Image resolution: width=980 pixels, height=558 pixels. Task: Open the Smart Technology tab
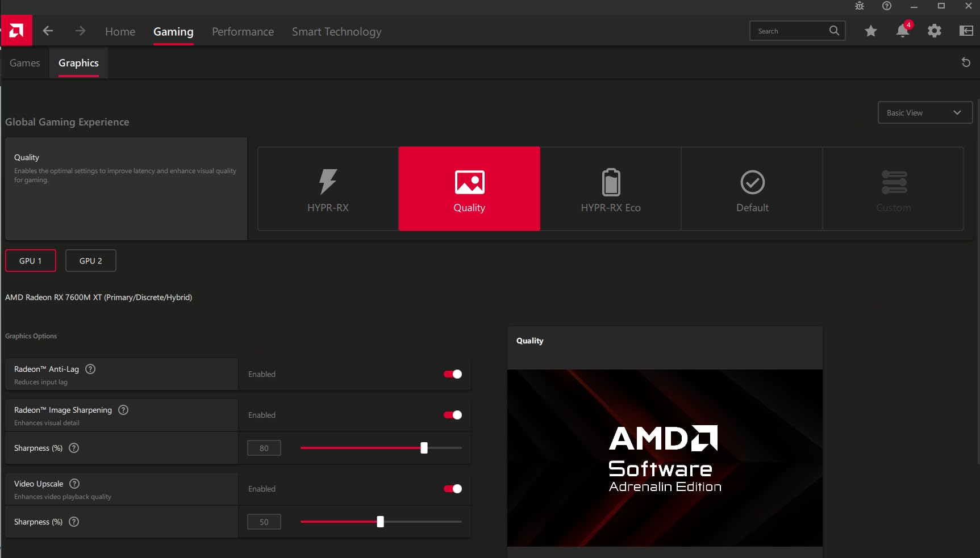pyautogui.click(x=337, y=32)
